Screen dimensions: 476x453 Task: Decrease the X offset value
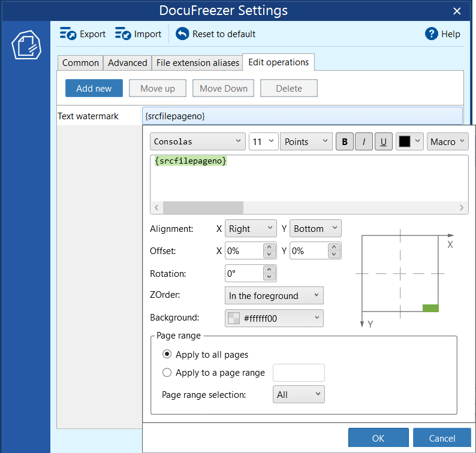269,254
